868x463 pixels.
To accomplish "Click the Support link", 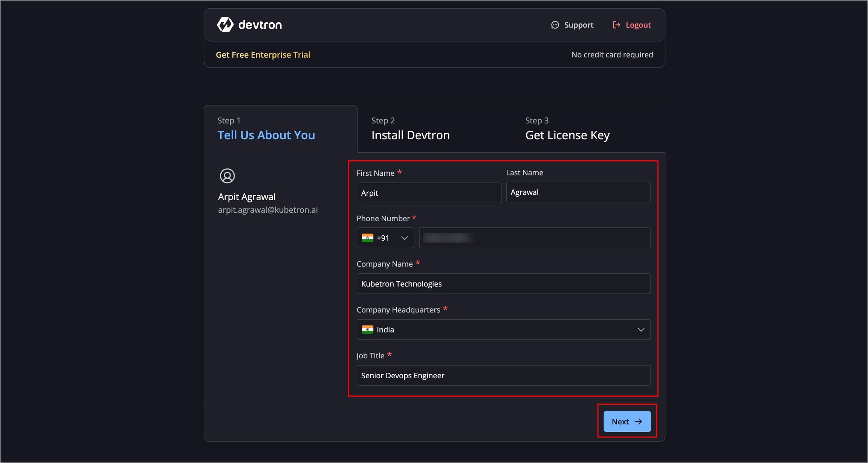I will point(572,25).
